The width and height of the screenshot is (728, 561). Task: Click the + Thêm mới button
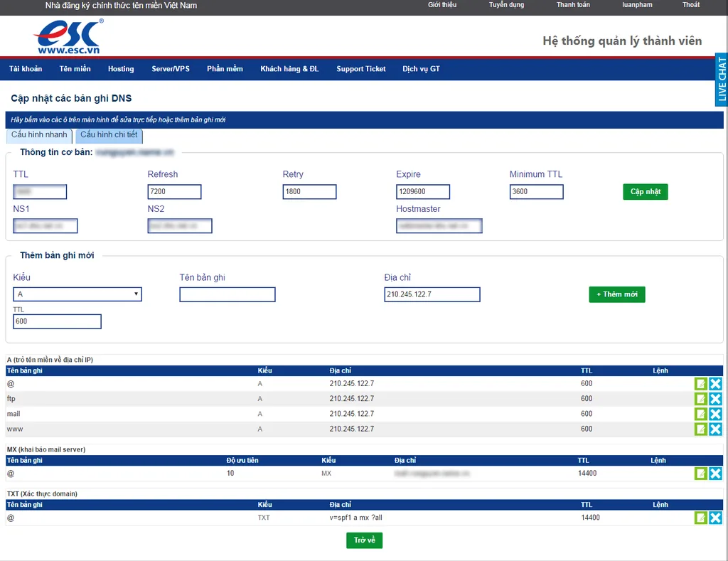(617, 294)
